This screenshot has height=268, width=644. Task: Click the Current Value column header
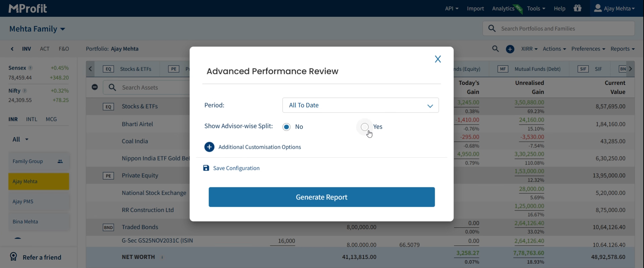pos(615,87)
